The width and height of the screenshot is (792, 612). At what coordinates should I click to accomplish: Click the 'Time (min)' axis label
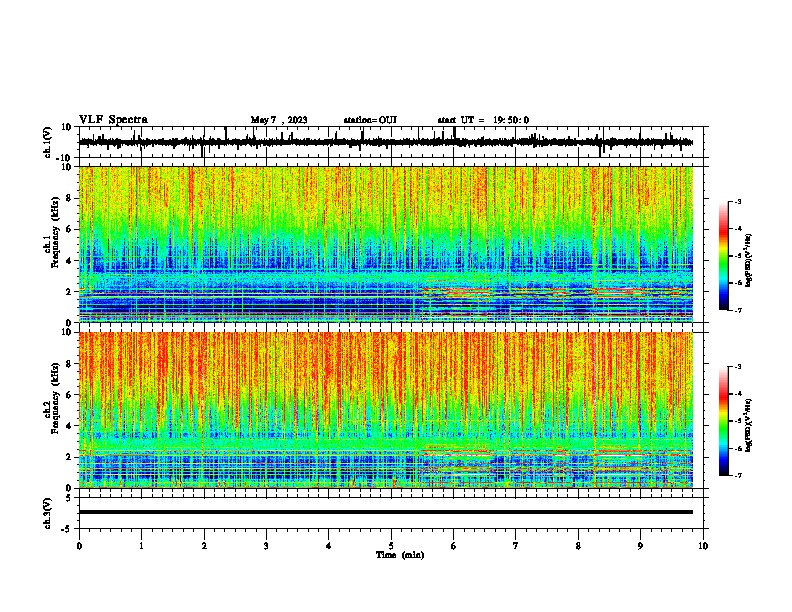(400, 555)
